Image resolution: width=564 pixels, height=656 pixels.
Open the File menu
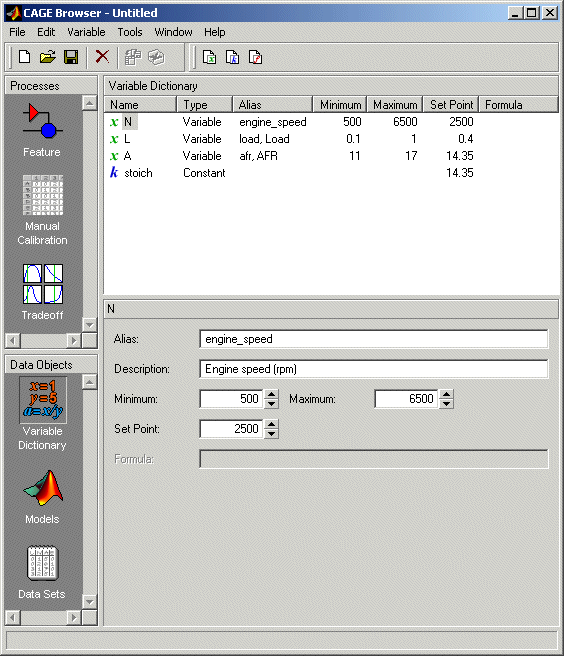point(17,32)
